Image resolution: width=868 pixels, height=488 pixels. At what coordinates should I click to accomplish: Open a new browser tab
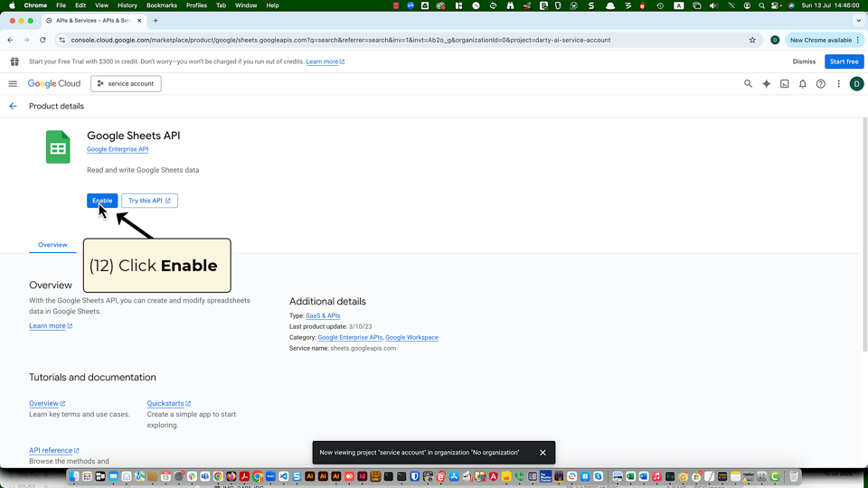click(156, 21)
